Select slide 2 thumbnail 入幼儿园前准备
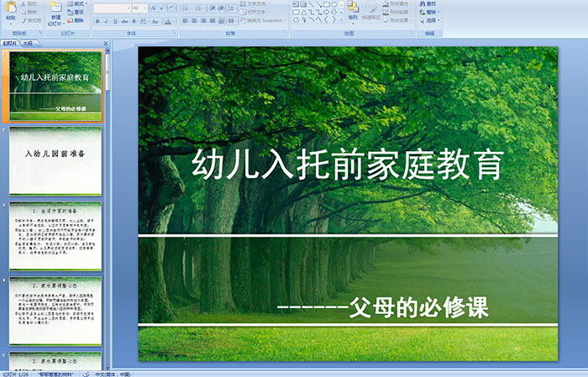Viewport: 588px width, 377px height. (x=55, y=160)
